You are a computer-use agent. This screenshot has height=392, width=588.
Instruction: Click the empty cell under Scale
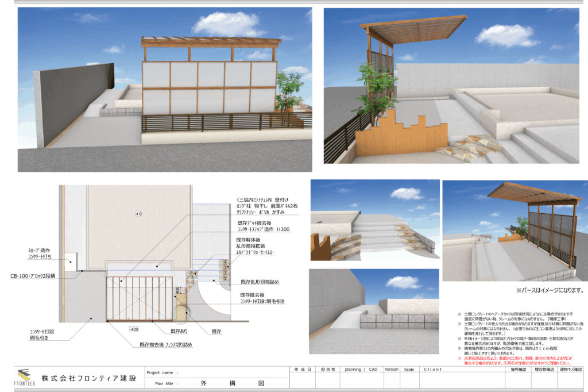click(409, 381)
